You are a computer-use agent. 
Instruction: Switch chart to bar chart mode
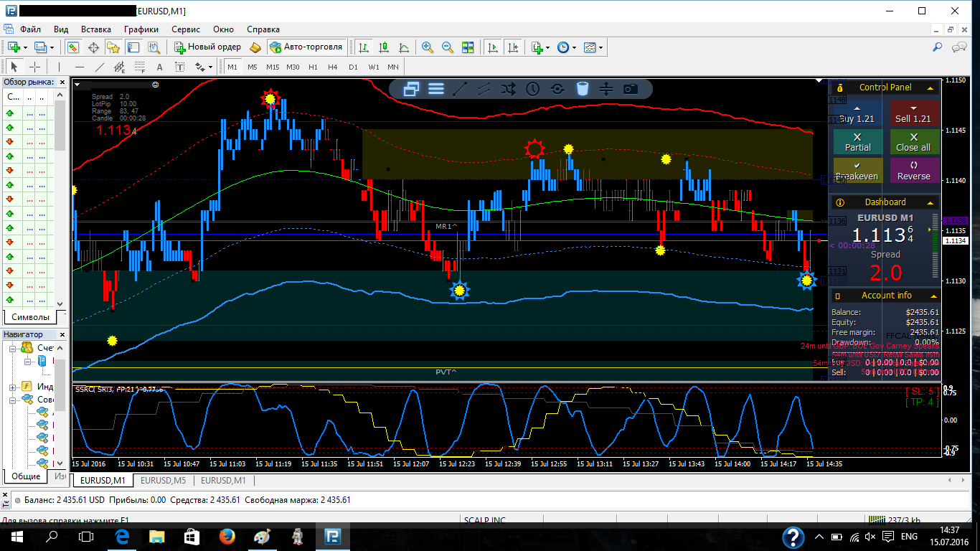364,47
